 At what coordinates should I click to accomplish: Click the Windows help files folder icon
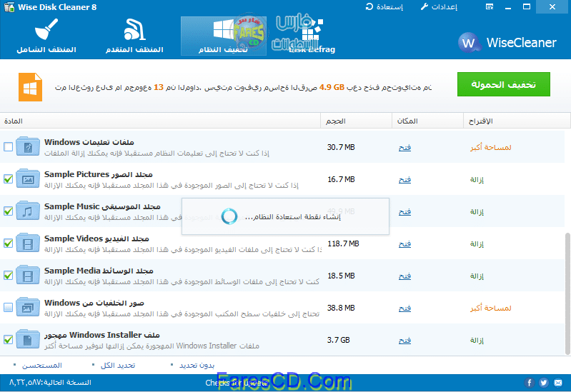click(x=28, y=146)
